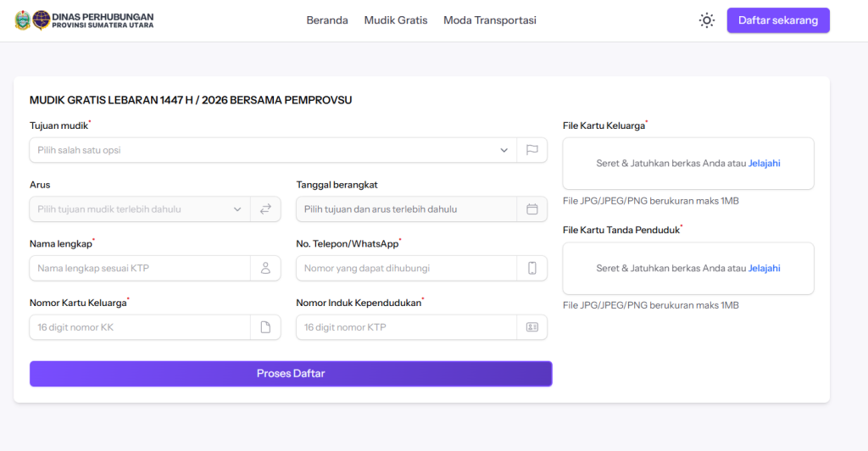Image resolution: width=868 pixels, height=451 pixels.
Task: Click the person icon in Nama lengkap
Action: click(265, 269)
